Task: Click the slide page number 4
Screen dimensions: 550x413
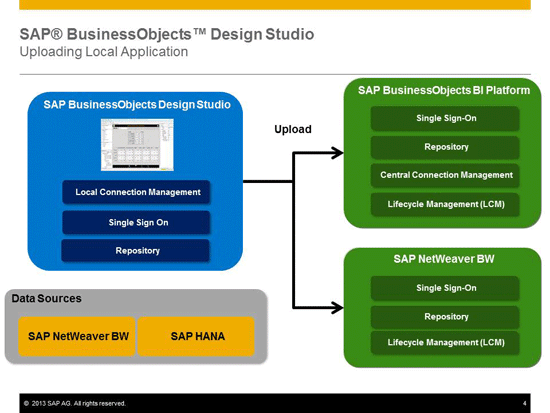Action: click(x=524, y=404)
